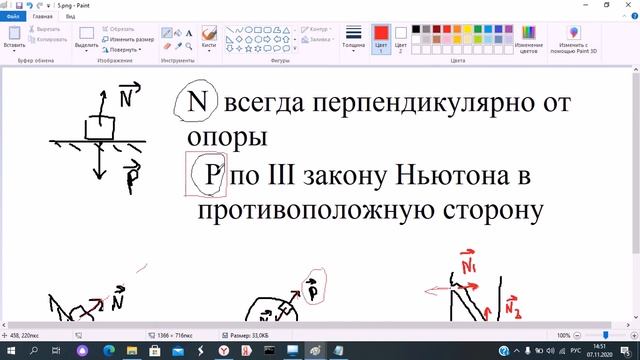This screenshot has width=640, height=360.
Task: Pick the triangle shape in first row
Action: 287,30
